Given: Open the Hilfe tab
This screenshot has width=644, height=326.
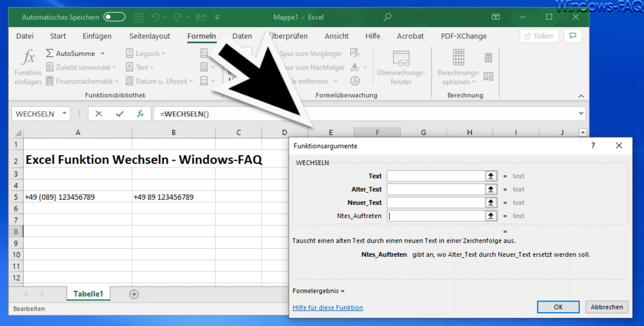Looking at the screenshot, I should (x=372, y=36).
